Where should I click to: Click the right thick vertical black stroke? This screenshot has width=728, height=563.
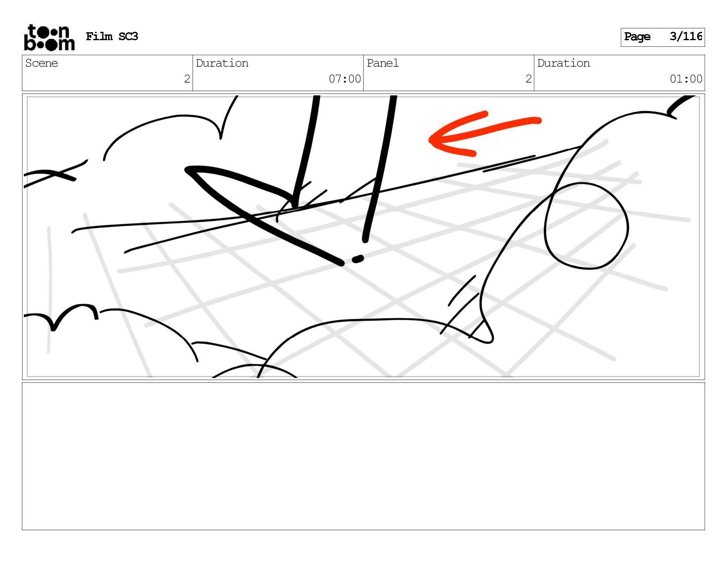tap(379, 169)
